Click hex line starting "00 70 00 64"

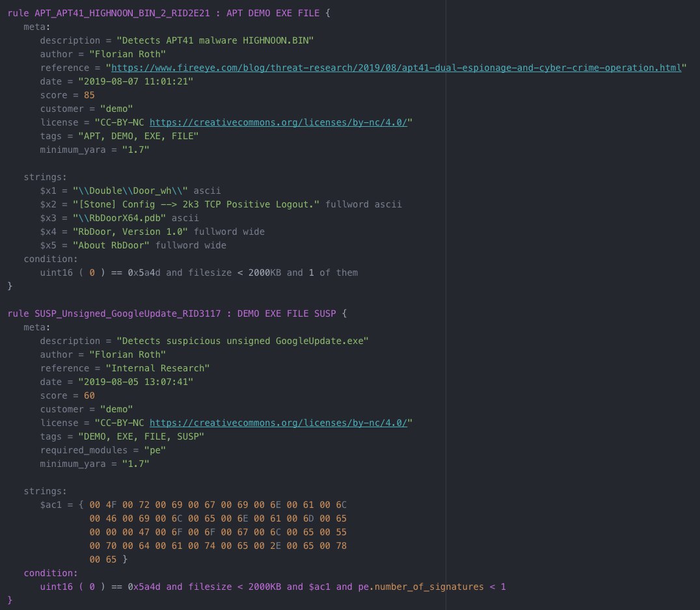tap(218, 546)
